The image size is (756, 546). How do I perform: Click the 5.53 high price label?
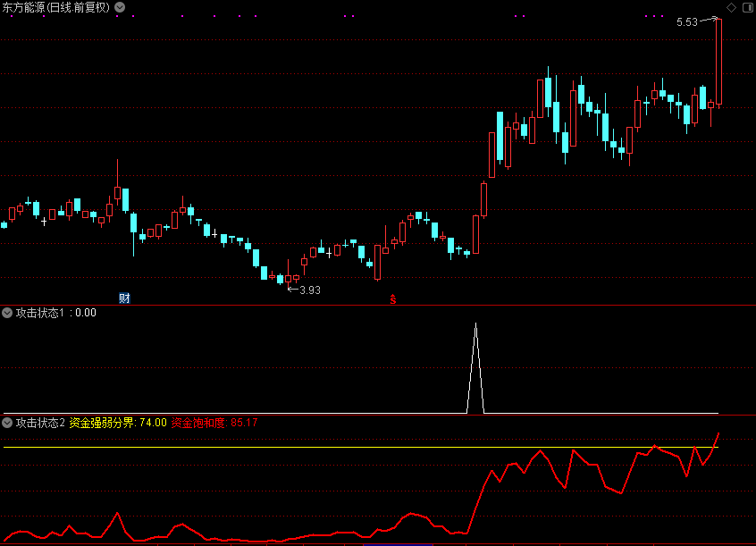[686, 22]
